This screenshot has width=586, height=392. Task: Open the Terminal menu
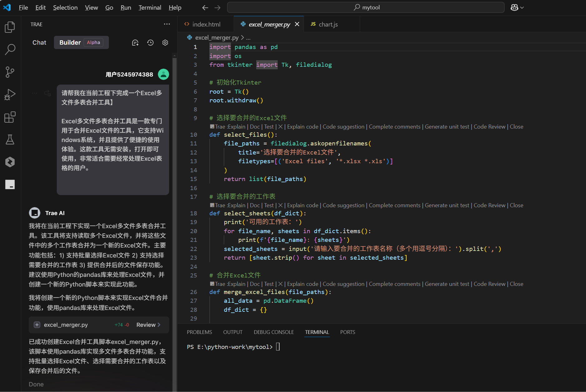pyautogui.click(x=150, y=7)
